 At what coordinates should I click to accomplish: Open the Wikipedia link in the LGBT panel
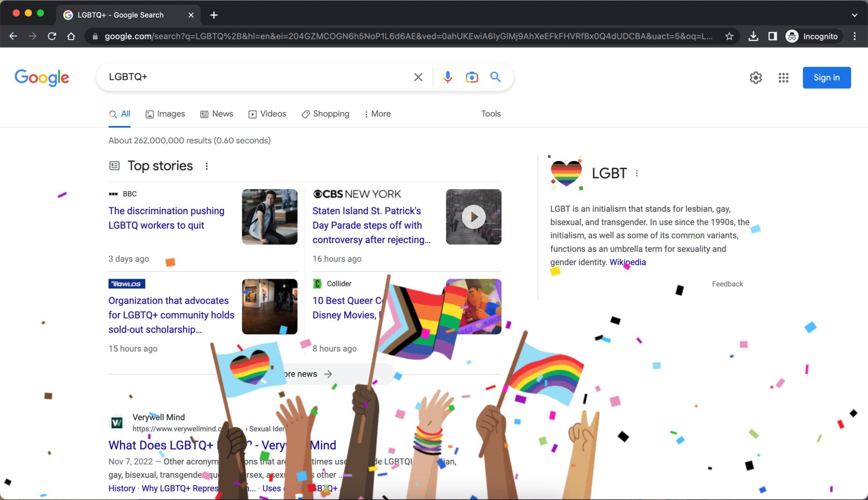(628, 262)
